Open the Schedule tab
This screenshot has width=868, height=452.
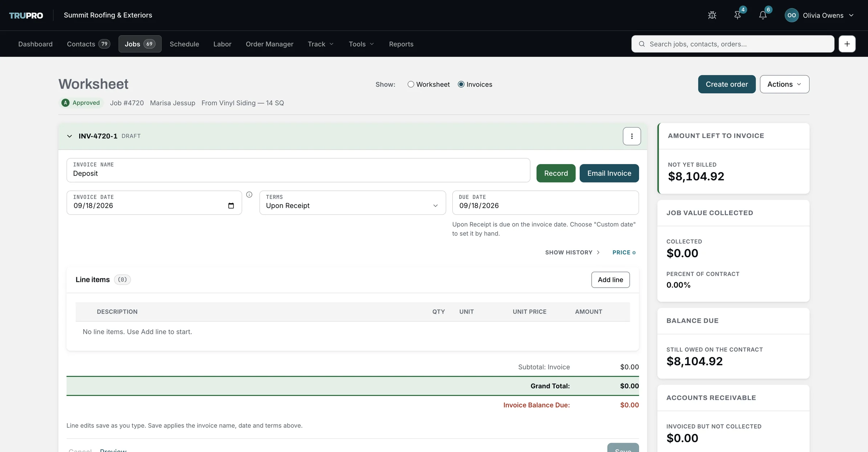(184, 44)
